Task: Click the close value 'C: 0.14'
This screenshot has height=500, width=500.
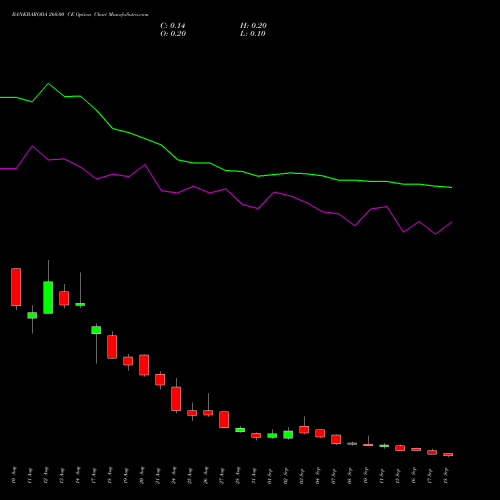Action: (x=173, y=26)
